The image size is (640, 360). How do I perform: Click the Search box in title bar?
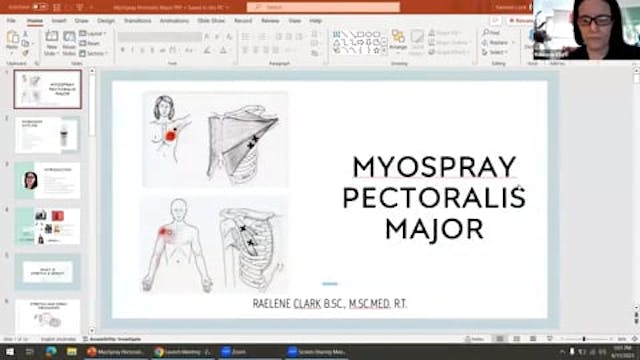coord(323,7)
